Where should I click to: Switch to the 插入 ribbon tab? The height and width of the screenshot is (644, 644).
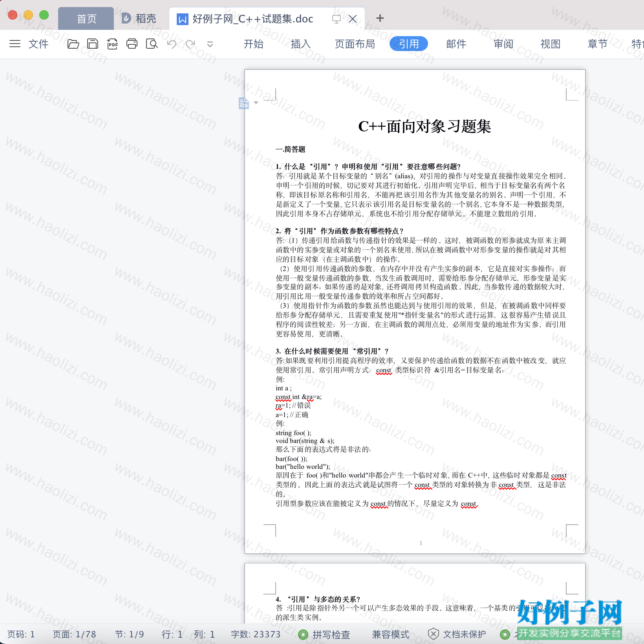[300, 44]
